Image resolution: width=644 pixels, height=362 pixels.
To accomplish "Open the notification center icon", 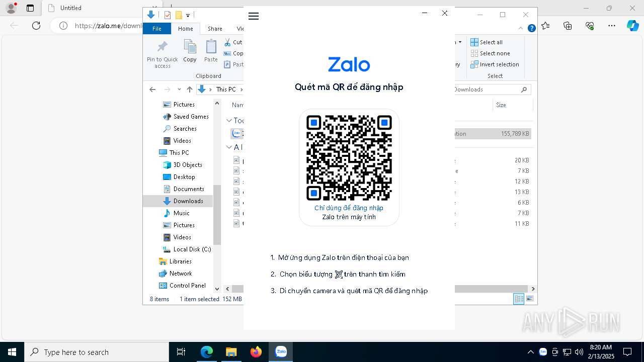I will pyautogui.click(x=627, y=352).
